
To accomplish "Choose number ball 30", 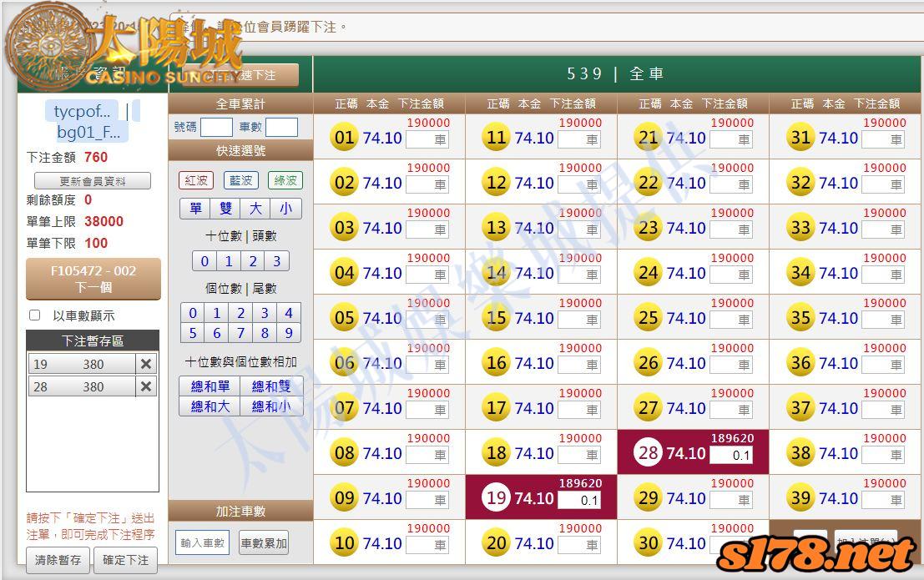I will [649, 543].
